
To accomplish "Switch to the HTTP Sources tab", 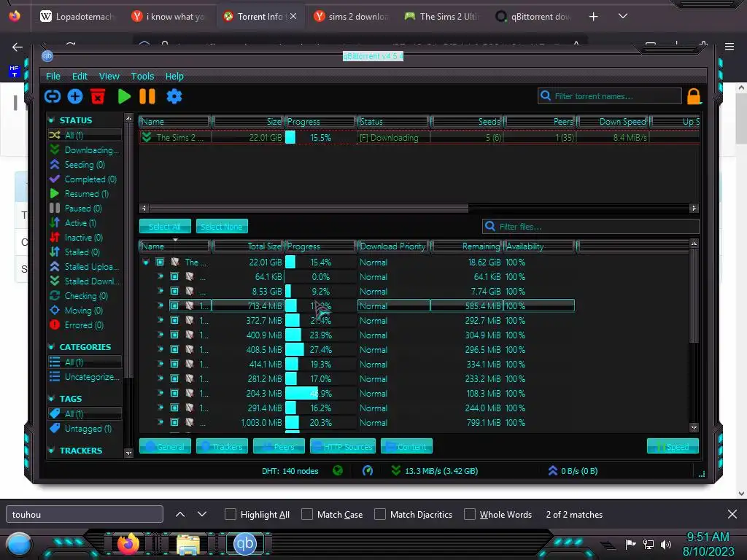I will point(343,446).
